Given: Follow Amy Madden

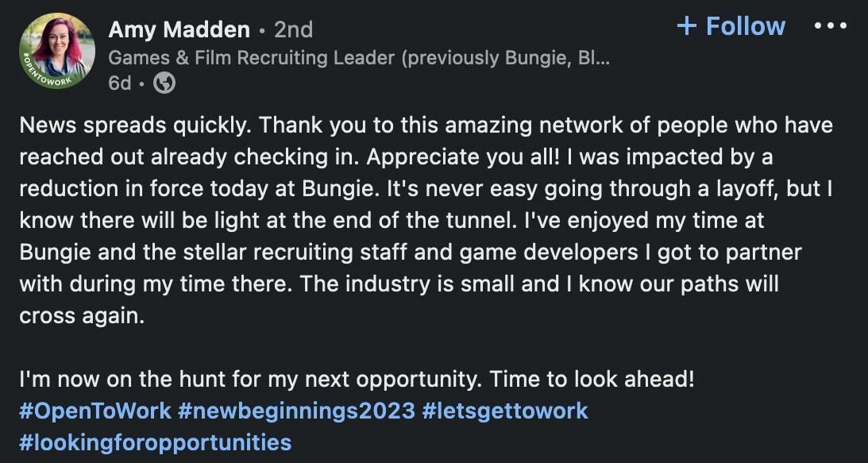Looking at the screenshot, I should [x=731, y=26].
